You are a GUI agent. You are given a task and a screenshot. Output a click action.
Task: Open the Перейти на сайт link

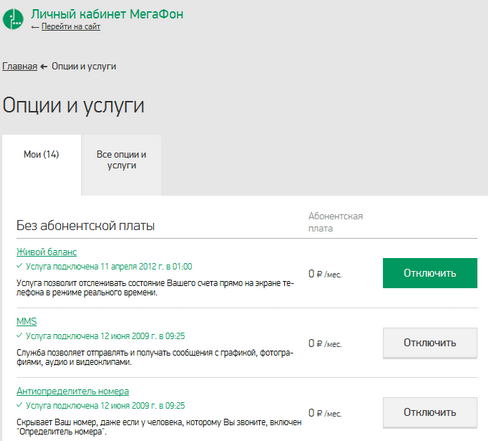coord(71,27)
